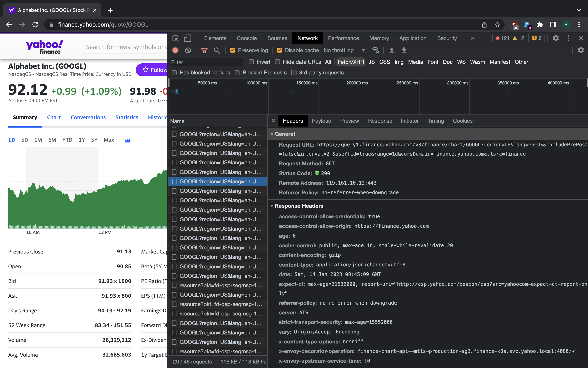Sort requests by Name column header
588x368 pixels.
[x=217, y=121]
